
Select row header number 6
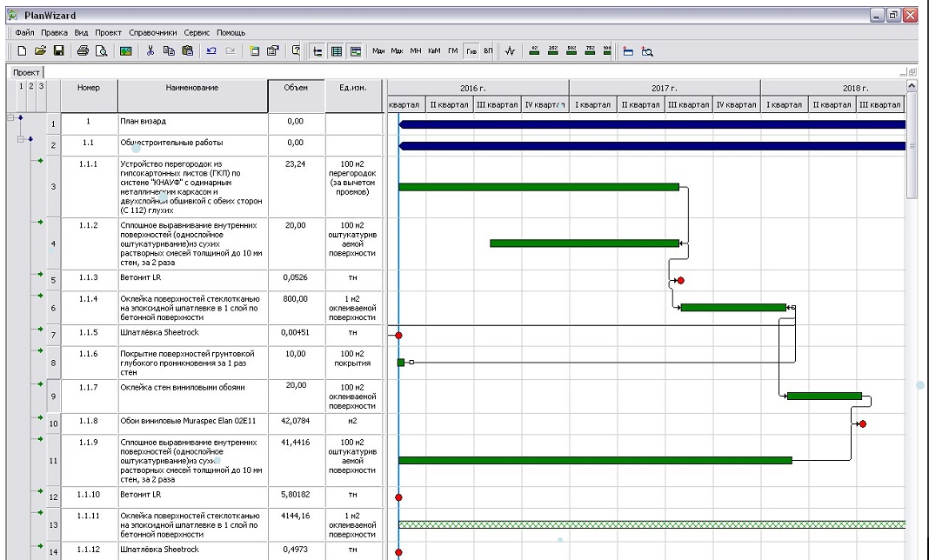pos(53,308)
